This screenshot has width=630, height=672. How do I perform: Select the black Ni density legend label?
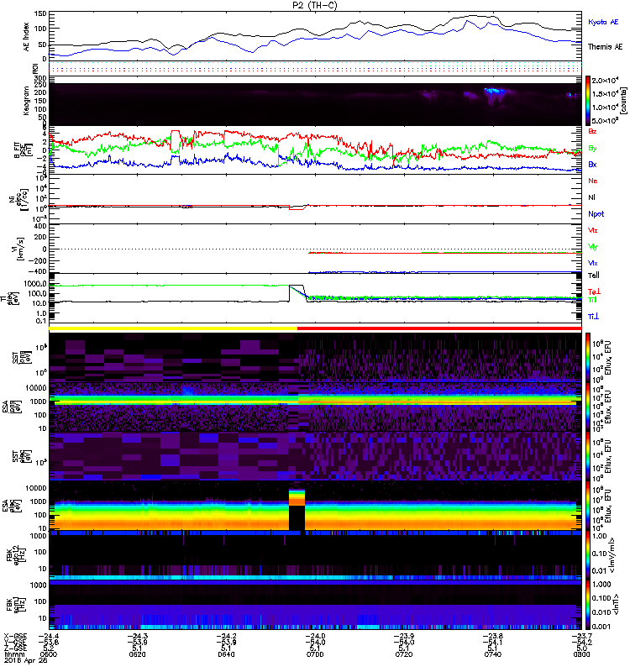pyautogui.click(x=592, y=197)
